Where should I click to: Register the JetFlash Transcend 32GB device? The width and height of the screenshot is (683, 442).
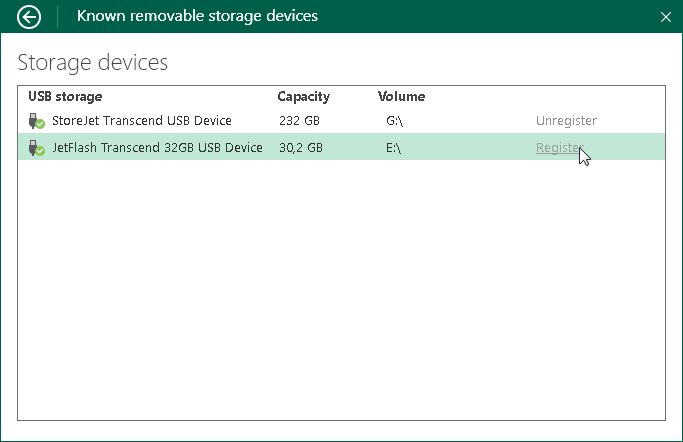tap(558, 148)
